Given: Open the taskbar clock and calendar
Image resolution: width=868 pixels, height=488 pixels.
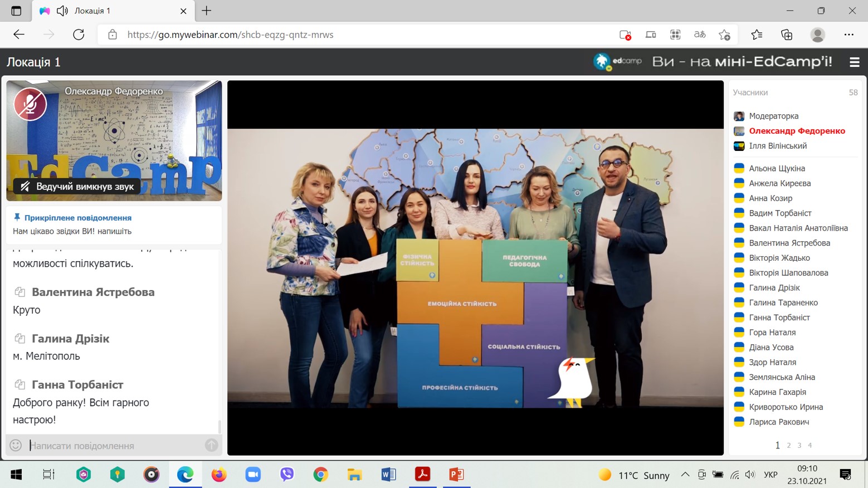Looking at the screenshot, I should click(x=807, y=475).
